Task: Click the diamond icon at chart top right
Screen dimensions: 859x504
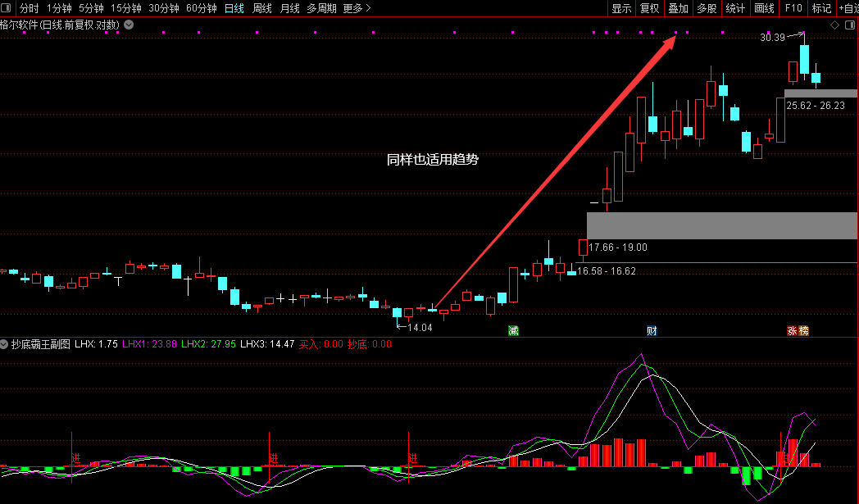Action: pos(835,25)
